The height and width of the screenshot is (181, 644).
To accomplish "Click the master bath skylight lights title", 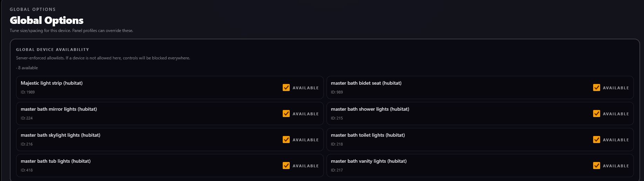I will [x=60, y=135].
